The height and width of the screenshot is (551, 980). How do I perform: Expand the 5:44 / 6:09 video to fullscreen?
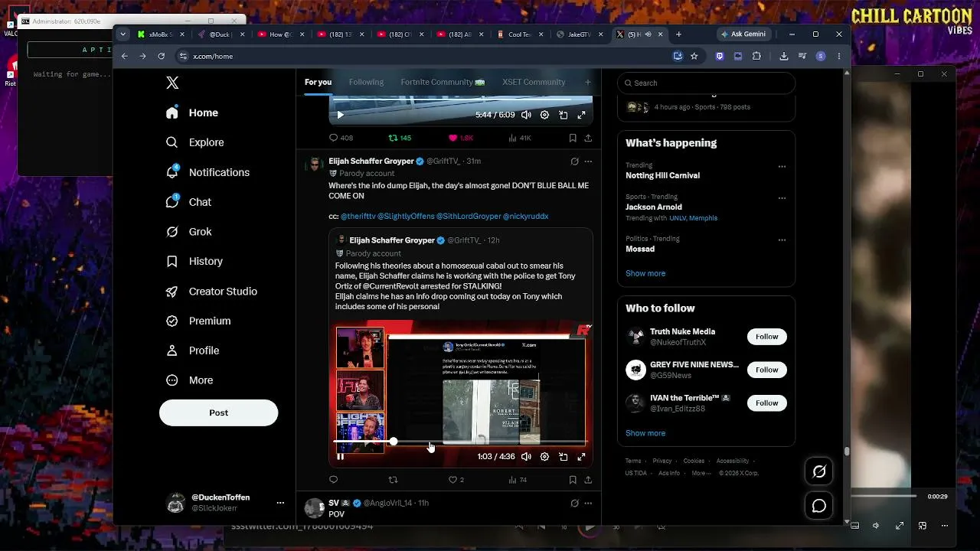(x=581, y=115)
